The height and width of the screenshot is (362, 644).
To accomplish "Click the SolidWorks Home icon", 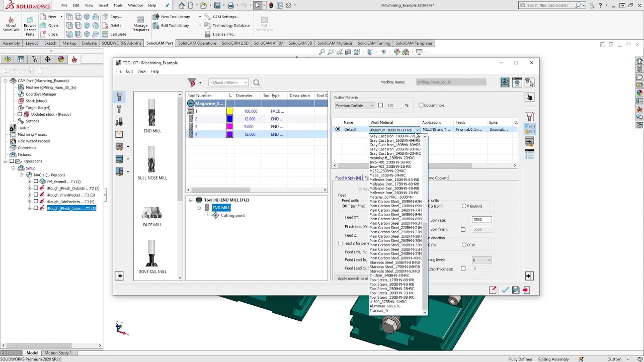I will click(x=182, y=6).
